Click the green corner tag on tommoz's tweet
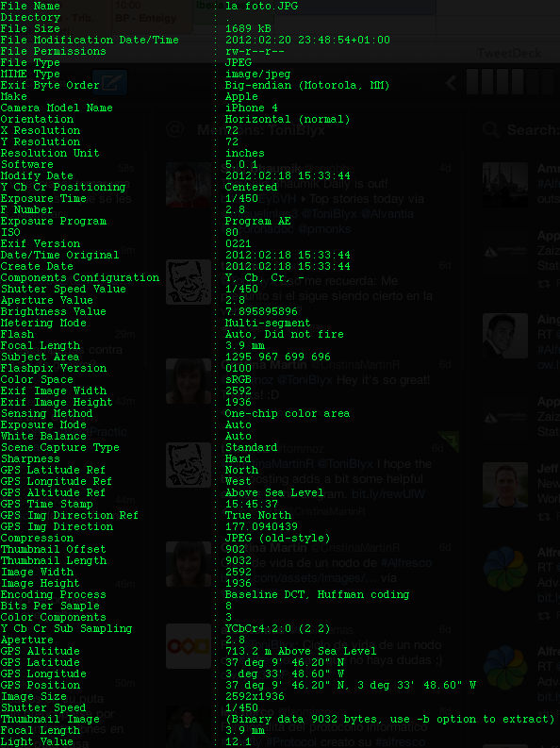The width and height of the screenshot is (560, 748). 449,441
